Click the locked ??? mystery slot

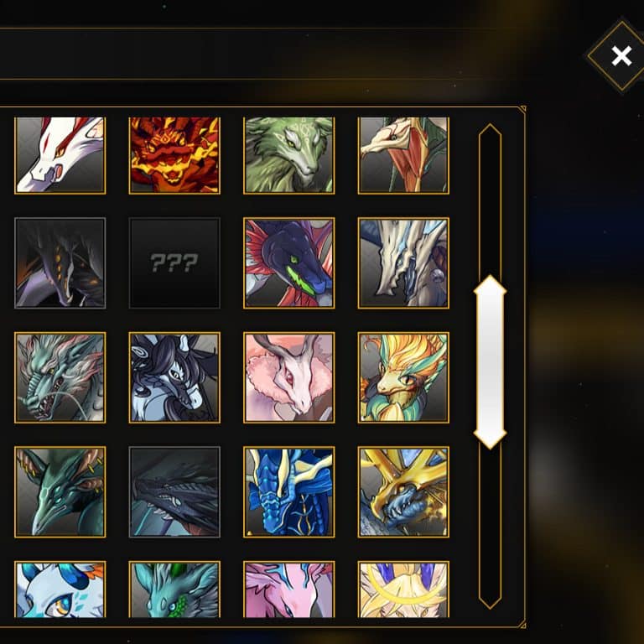(174, 262)
